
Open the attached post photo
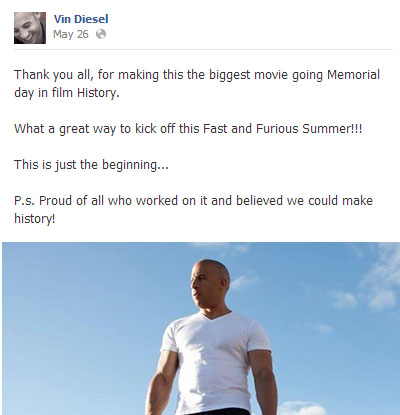click(x=201, y=328)
